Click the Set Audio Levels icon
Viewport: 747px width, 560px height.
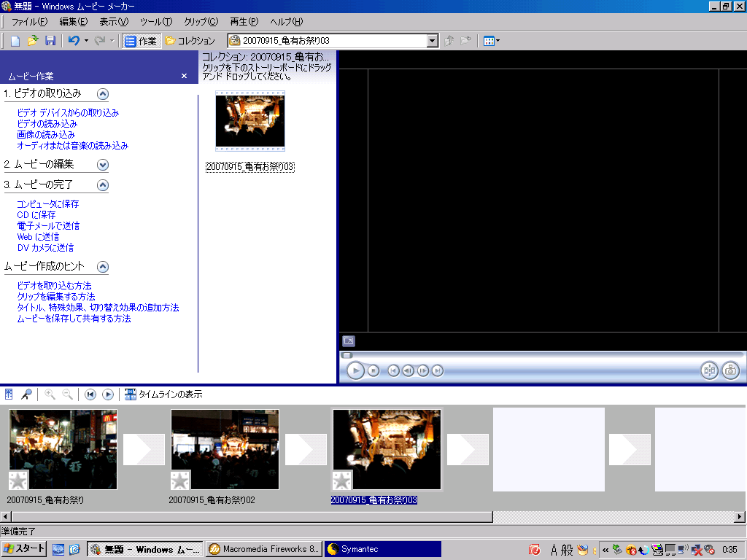tap(9, 394)
